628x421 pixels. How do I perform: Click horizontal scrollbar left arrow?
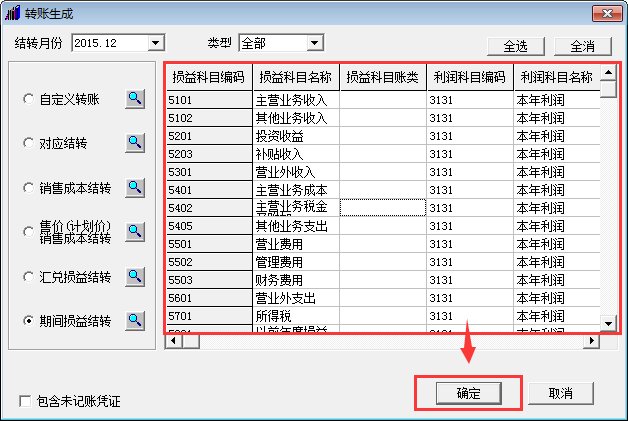coord(173,341)
